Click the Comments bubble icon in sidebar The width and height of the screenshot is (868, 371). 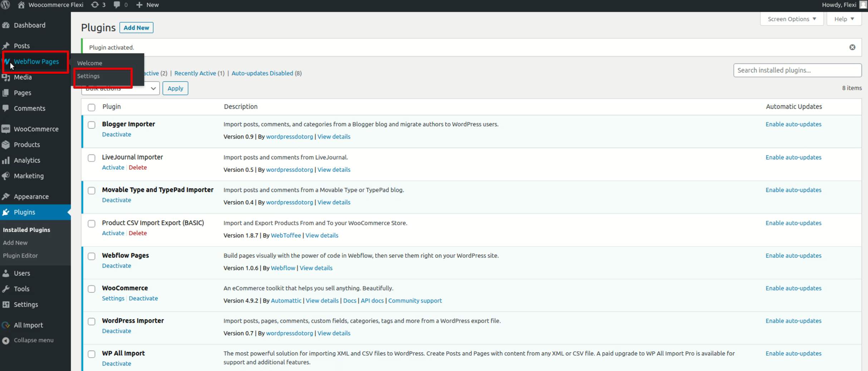[6, 108]
